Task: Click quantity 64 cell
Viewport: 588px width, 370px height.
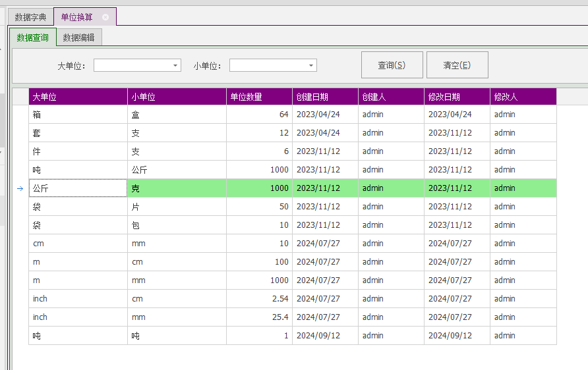Action: (260, 115)
